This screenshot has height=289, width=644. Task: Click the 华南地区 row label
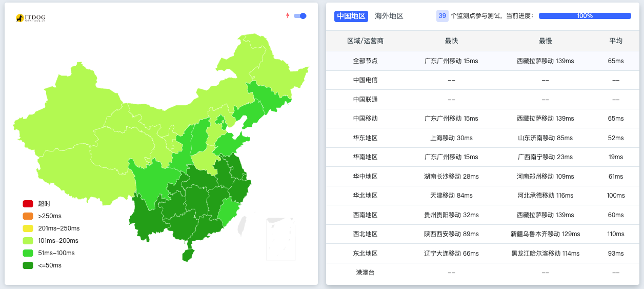[365, 157]
